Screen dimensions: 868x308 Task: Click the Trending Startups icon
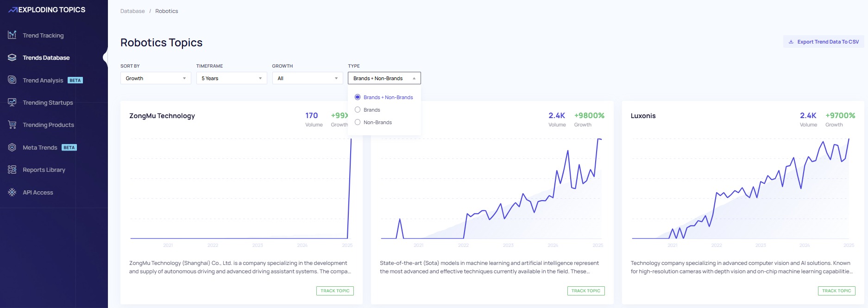pyautogui.click(x=12, y=102)
